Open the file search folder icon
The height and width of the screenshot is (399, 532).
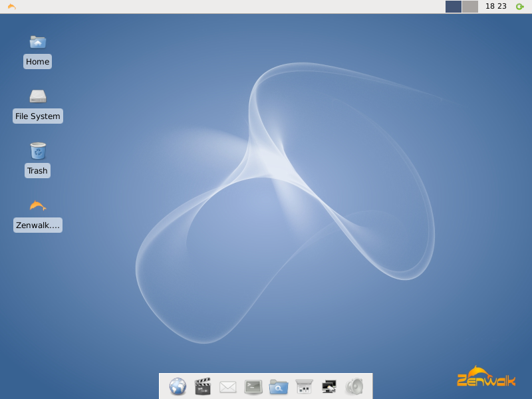pyautogui.click(x=279, y=386)
